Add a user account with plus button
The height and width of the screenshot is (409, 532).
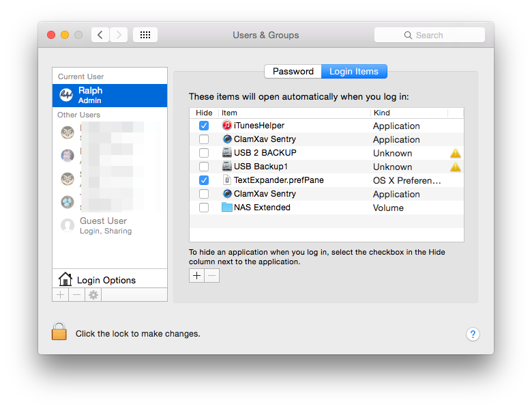[61, 295]
